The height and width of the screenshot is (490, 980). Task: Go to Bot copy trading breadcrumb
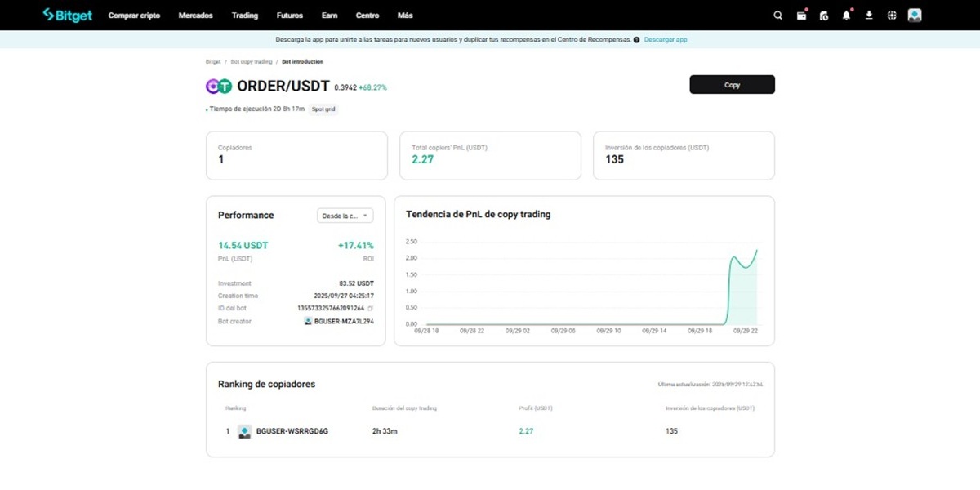(251, 62)
